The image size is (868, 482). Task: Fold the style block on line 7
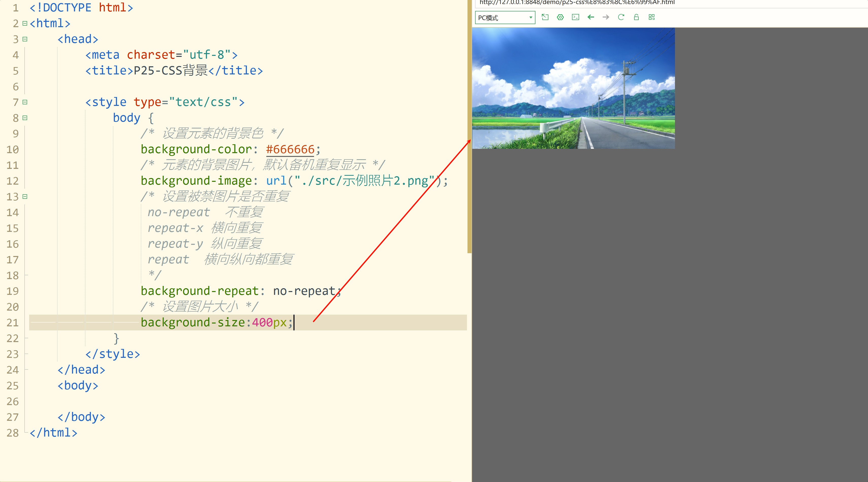click(x=25, y=102)
